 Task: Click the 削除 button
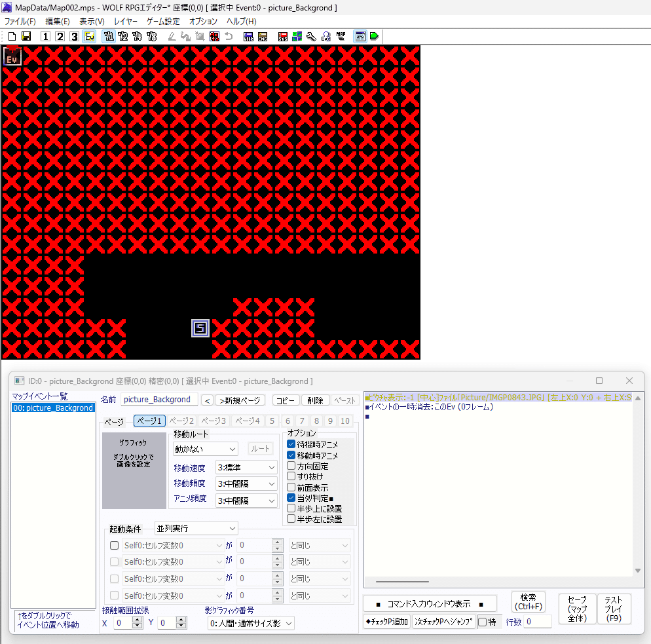tap(315, 400)
